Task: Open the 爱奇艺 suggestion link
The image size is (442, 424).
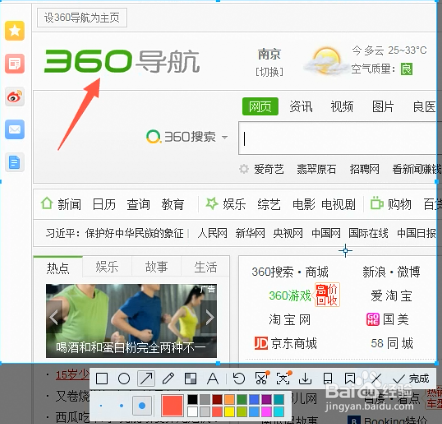Action: pos(269,169)
